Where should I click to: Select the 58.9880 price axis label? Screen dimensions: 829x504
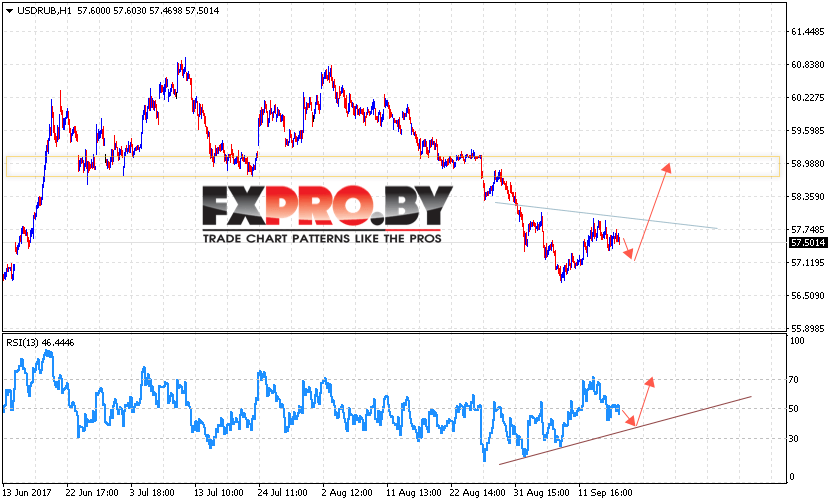pyautogui.click(x=807, y=163)
